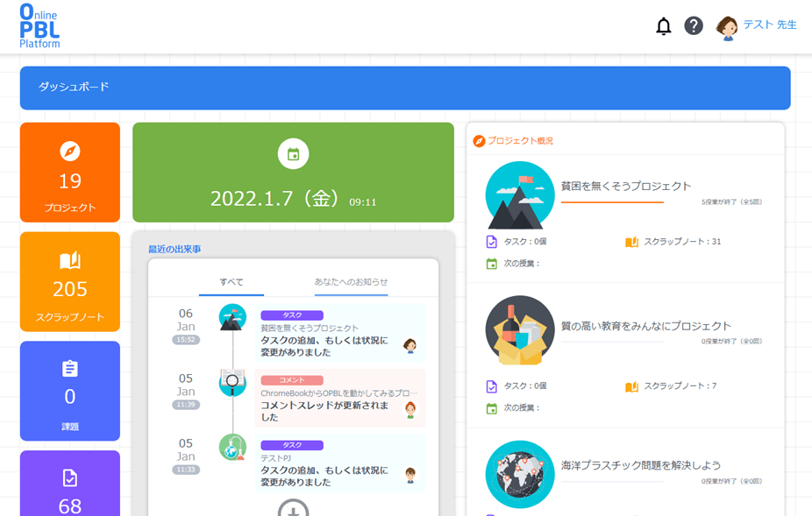Open notifications via the bell icon
The width and height of the screenshot is (812, 516).
[663, 25]
